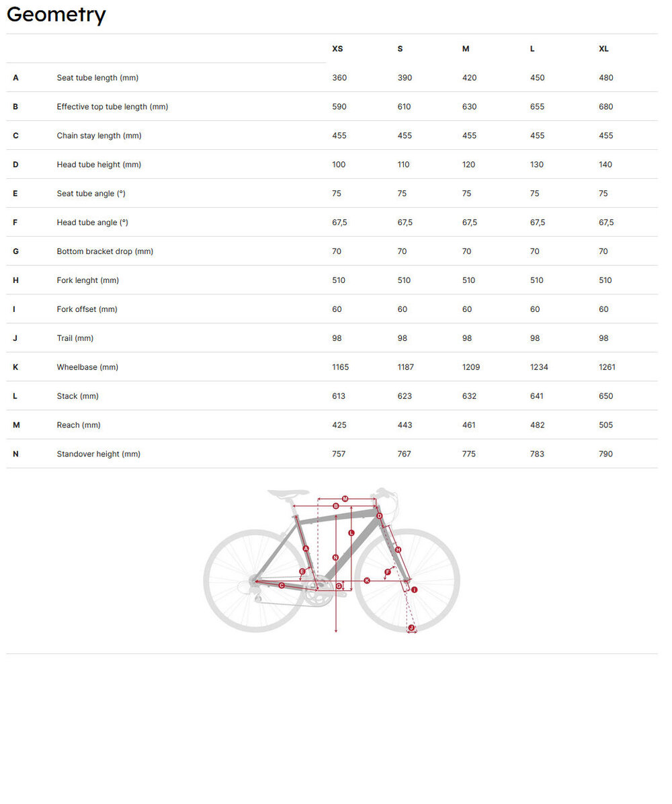672x804 pixels.
Task: Select the E seat tube angle marker
Action: pyautogui.click(x=302, y=571)
